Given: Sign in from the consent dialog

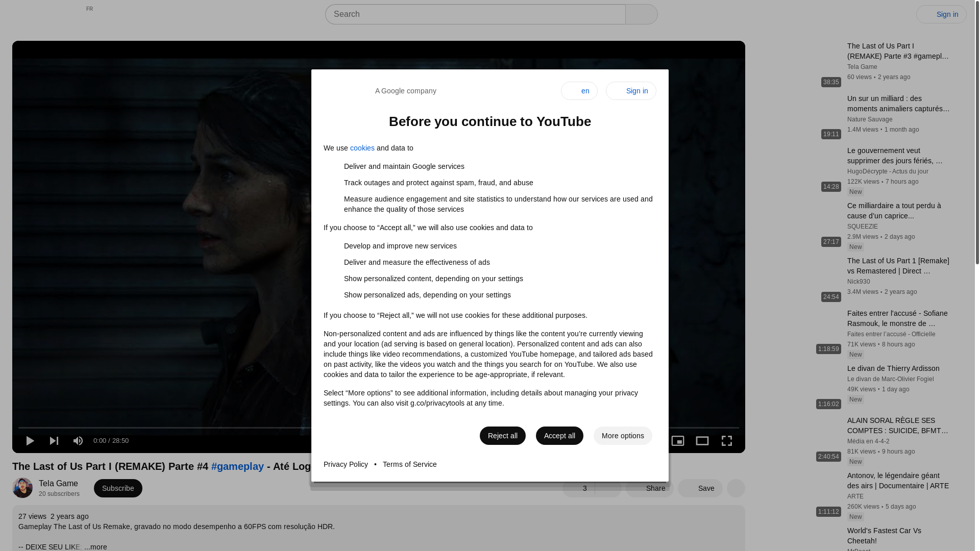Looking at the screenshot, I should (631, 91).
